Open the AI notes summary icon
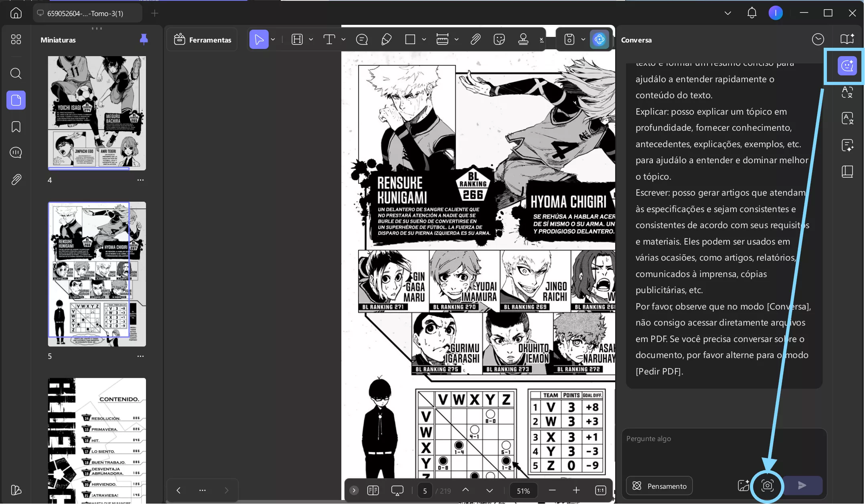Screen dimensions: 865x504 tap(847, 145)
